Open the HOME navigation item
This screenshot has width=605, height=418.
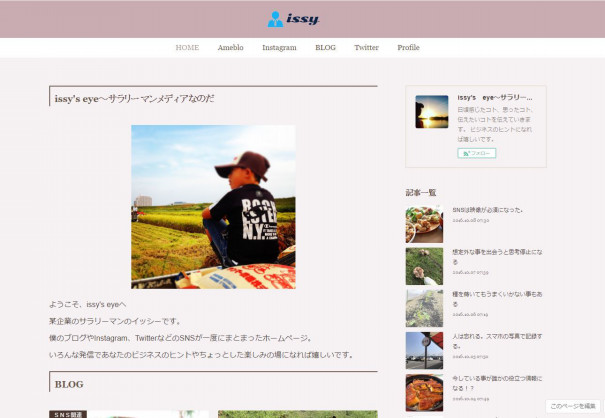coord(187,47)
